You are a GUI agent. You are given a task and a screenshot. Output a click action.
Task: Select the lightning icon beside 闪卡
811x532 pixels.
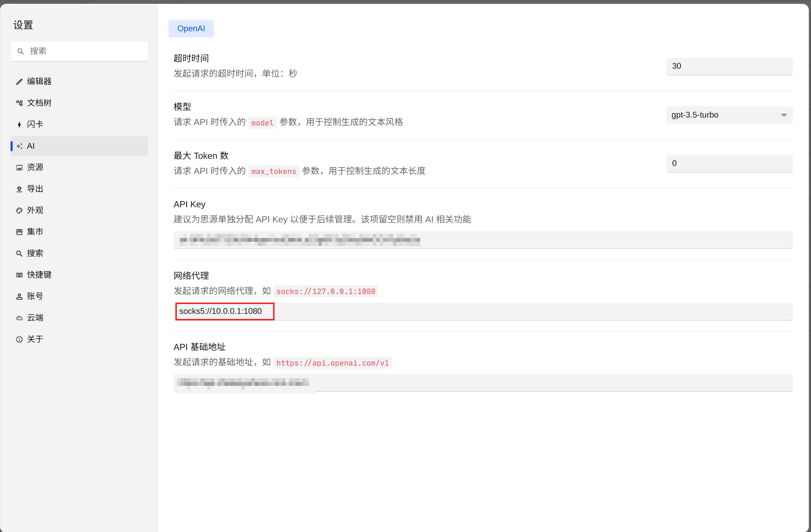[x=19, y=124]
